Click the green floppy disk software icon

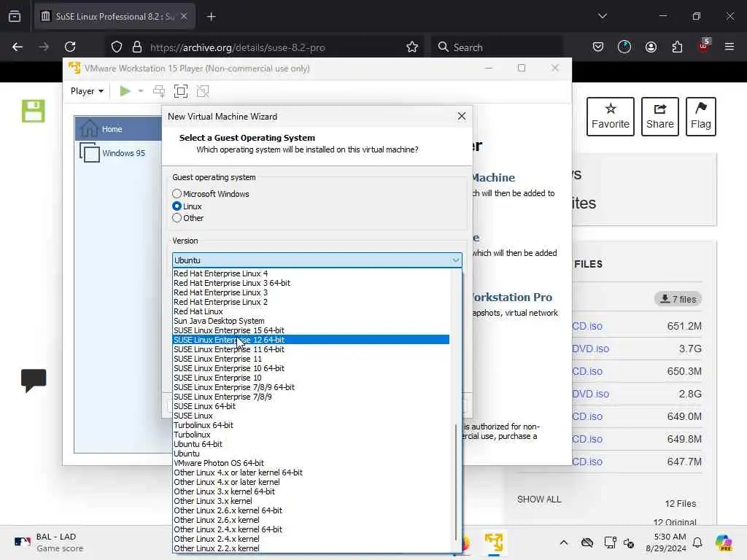click(x=34, y=111)
